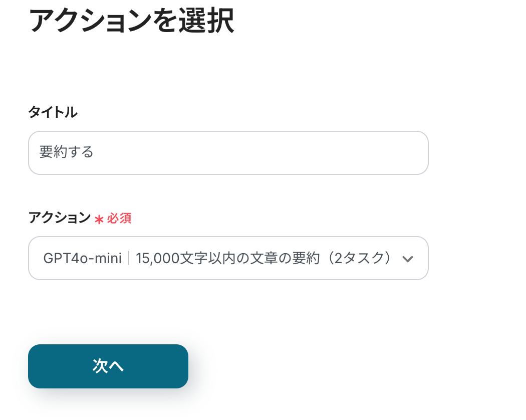
Task: Click the （2タスク） text in the action selector
Action: point(362,259)
